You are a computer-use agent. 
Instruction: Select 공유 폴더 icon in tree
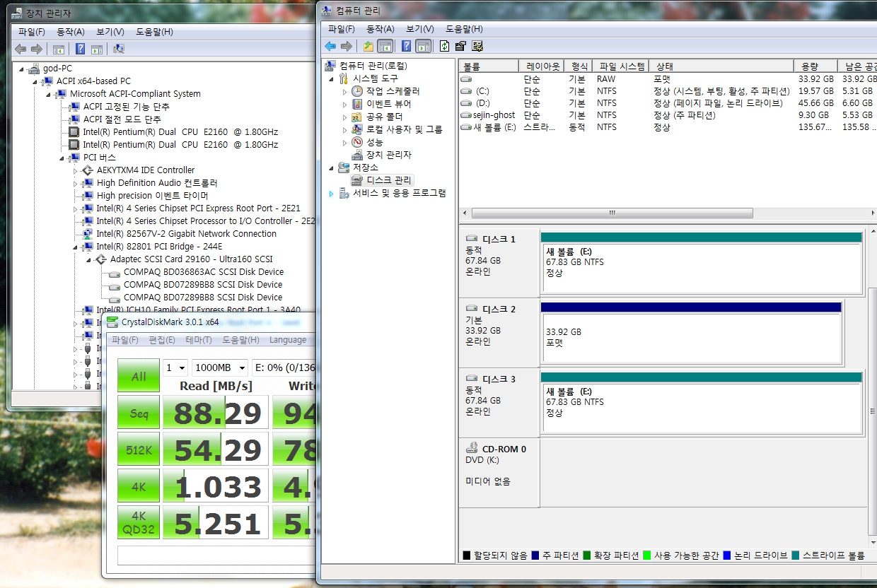click(357, 117)
